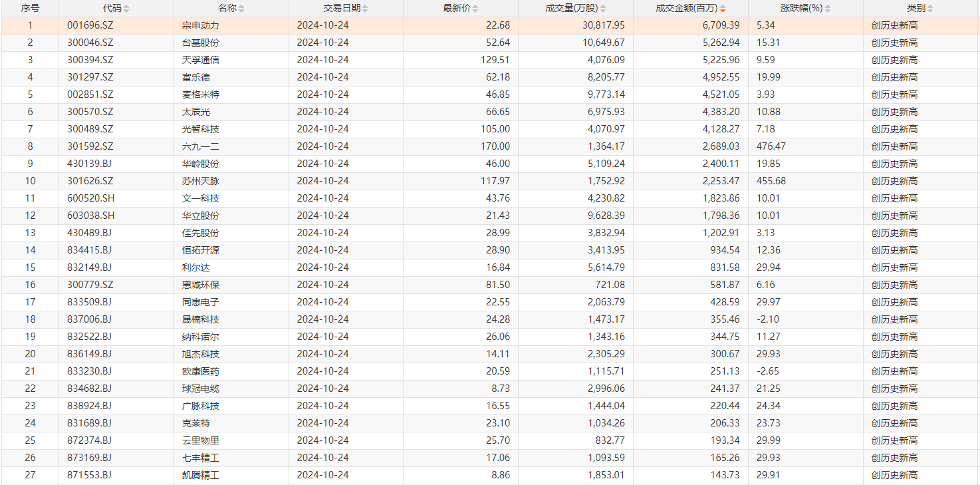Click stock code 300394.SZ
This screenshot has height=485, width=980.
90,60
